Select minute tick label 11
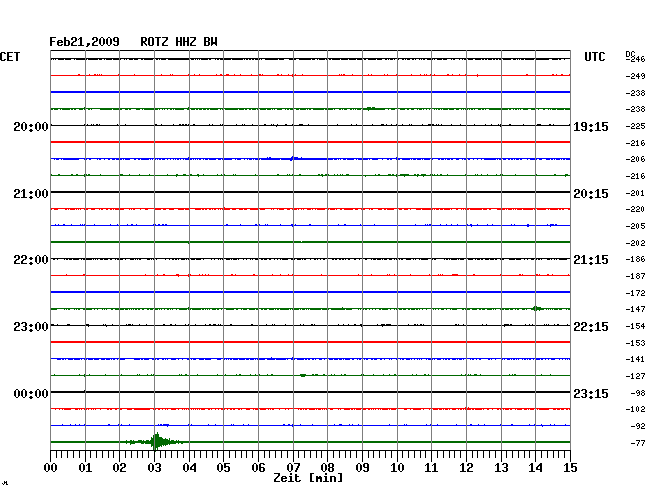The image size is (650, 494). [x=431, y=468]
